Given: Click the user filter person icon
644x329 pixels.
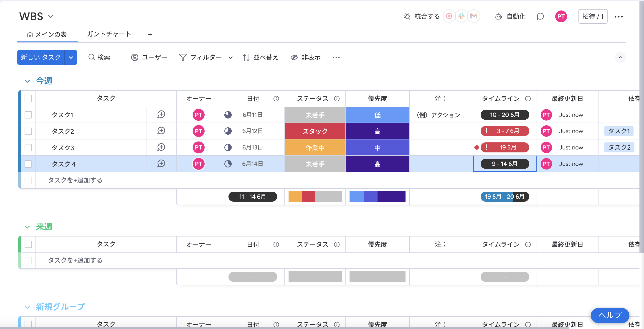Looking at the screenshot, I should coord(134,57).
